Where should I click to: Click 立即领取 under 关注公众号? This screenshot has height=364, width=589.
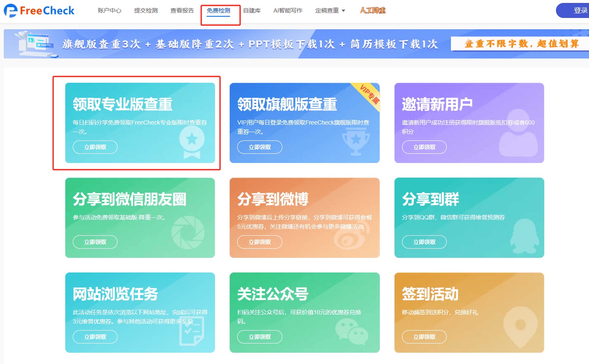(x=260, y=337)
